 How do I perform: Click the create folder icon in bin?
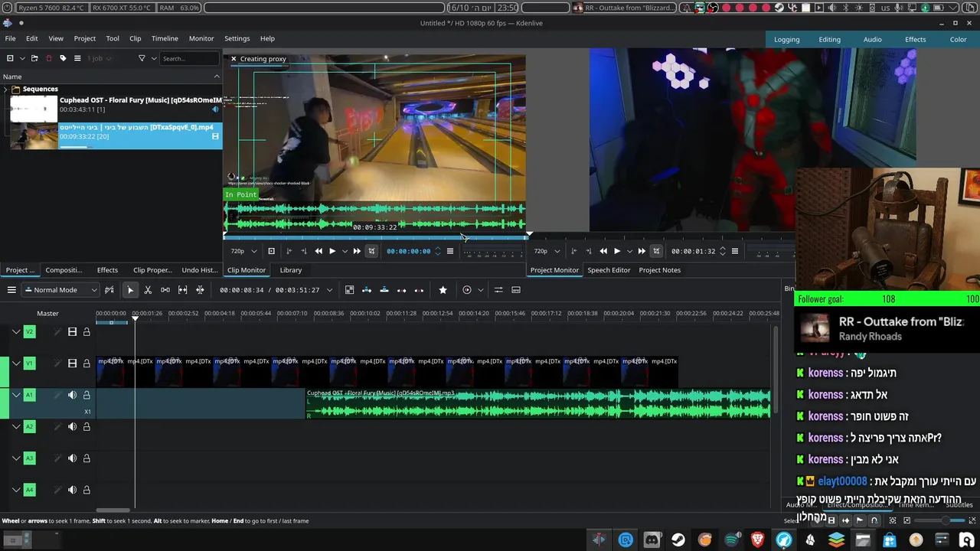34,58
